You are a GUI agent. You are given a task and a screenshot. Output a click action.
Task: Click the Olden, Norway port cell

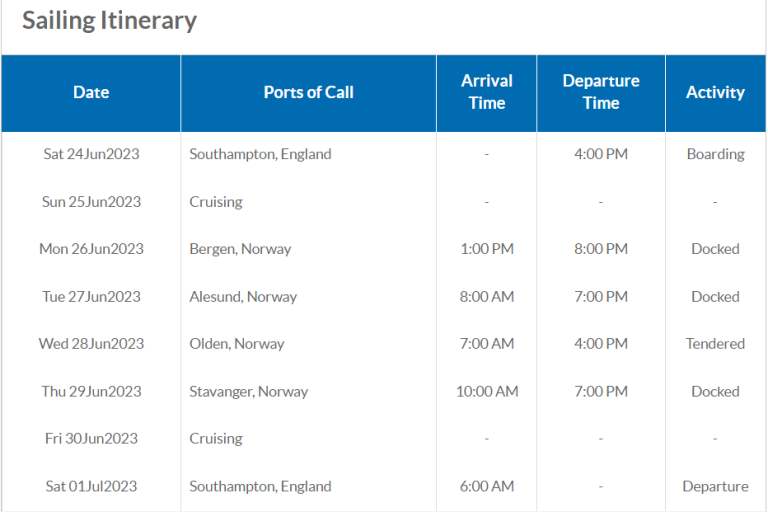point(237,343)
